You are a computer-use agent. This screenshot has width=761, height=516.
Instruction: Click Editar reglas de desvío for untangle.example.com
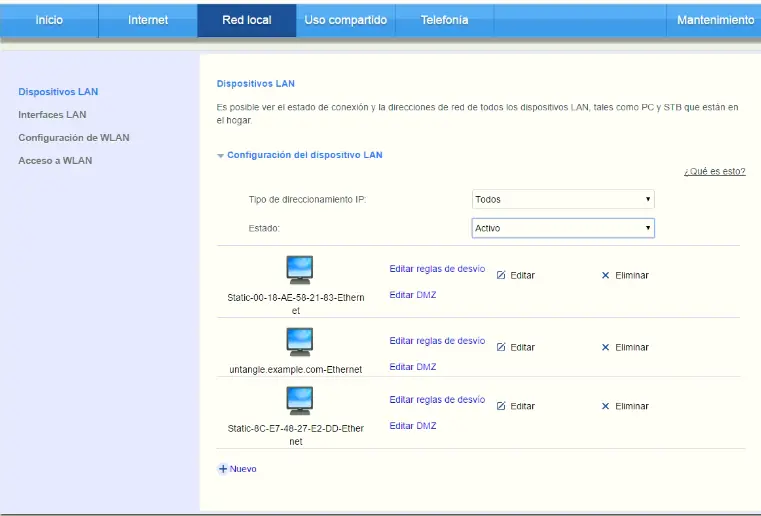(437, 341)
